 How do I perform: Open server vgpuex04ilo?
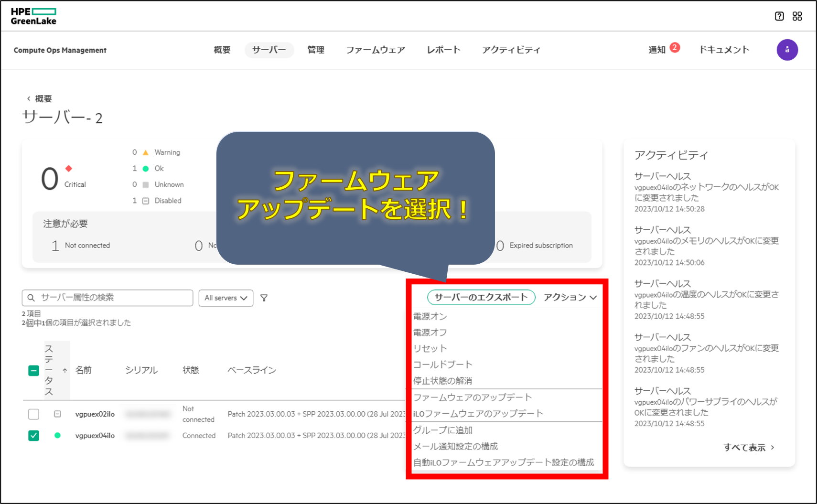point(95,436)
